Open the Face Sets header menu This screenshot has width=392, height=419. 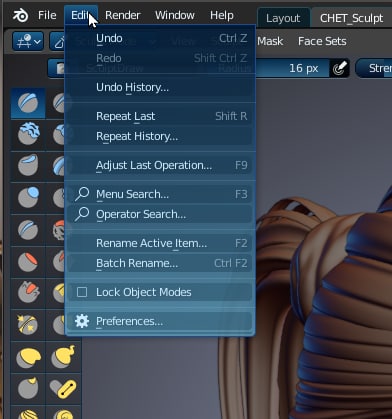coord(322,41)
